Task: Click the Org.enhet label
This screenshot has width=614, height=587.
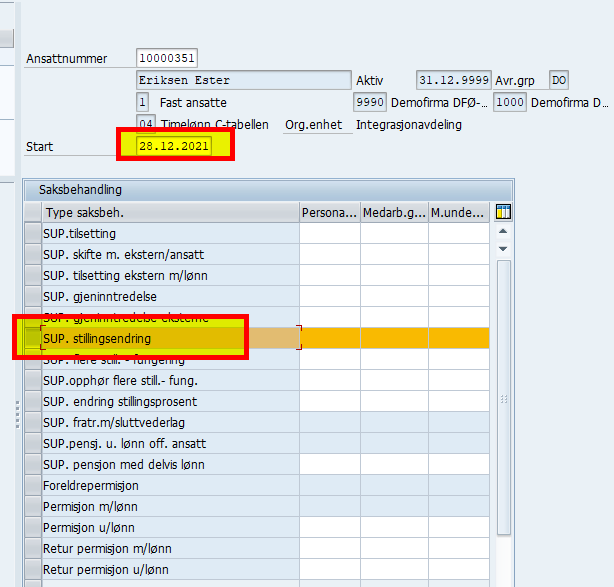Action: 313,125
